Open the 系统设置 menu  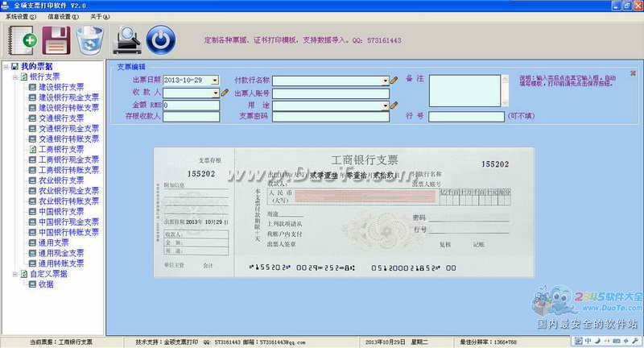point(21,16)
